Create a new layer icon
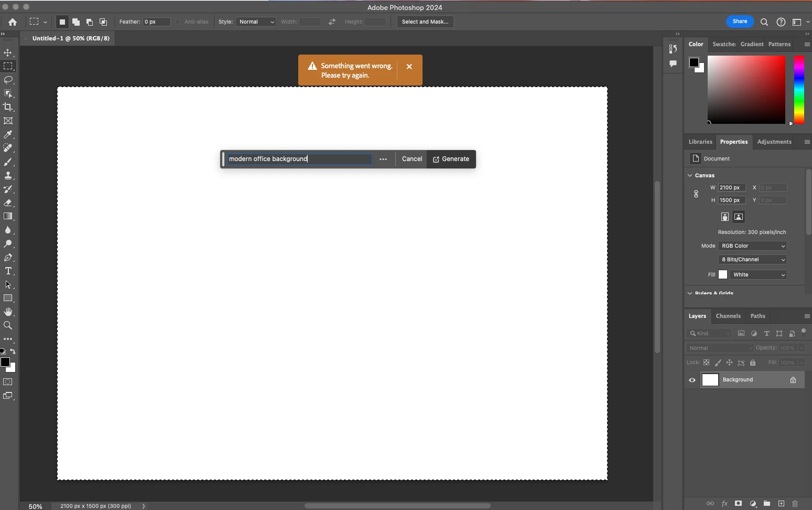812x510 pixels. pos(781,504)
